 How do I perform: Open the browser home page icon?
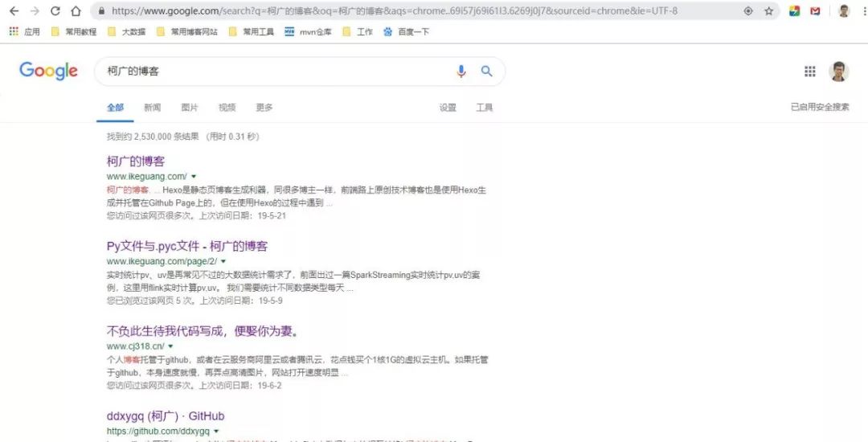pos(76,11)
